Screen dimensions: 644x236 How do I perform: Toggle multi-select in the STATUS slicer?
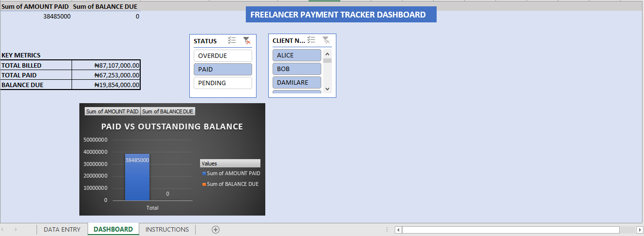[x=232, y=41]
